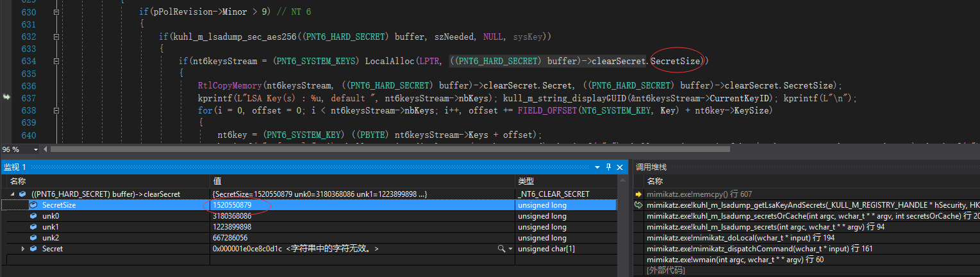This screenshot has width=980, height=277.
Task: Collapse the code block at line 638
Action: point(56,110)
